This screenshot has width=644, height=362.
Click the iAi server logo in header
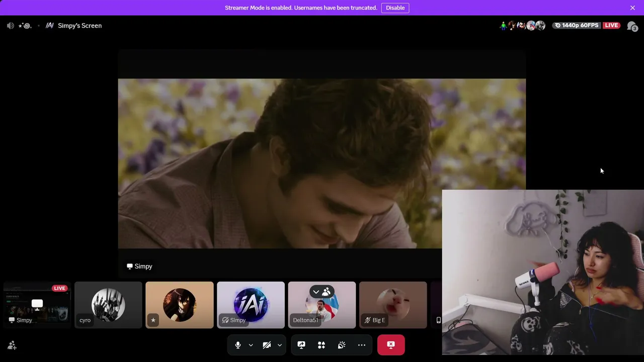point(50,26)
